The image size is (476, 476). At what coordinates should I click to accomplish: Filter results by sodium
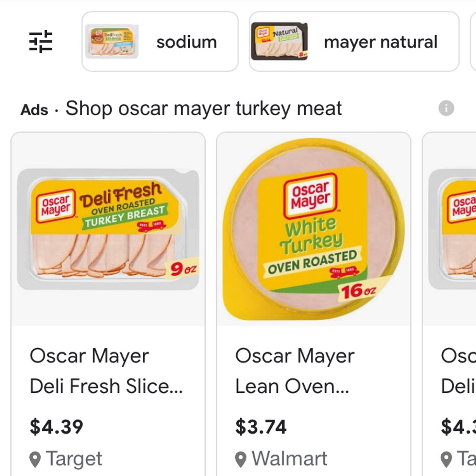(x=186, y=42)
